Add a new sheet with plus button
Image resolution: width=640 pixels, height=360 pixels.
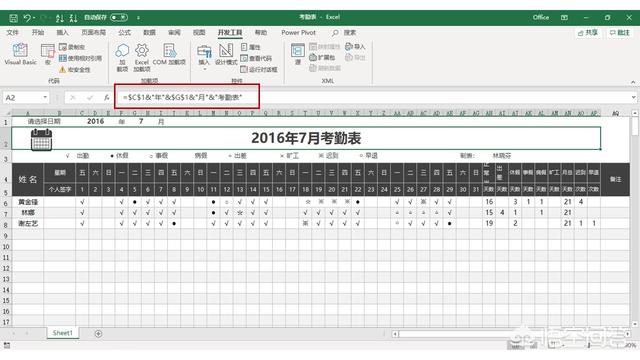[98, 334]
